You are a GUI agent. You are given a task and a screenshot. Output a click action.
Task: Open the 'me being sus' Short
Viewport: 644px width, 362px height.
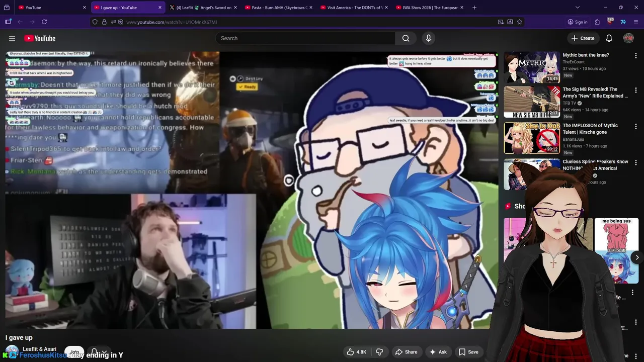click(x=616, y=250)
